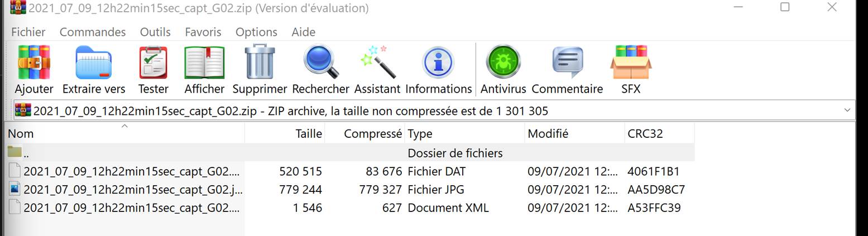Open the Favoris menu
This screenshot has width=868, height=236.
tap(203, 32)
